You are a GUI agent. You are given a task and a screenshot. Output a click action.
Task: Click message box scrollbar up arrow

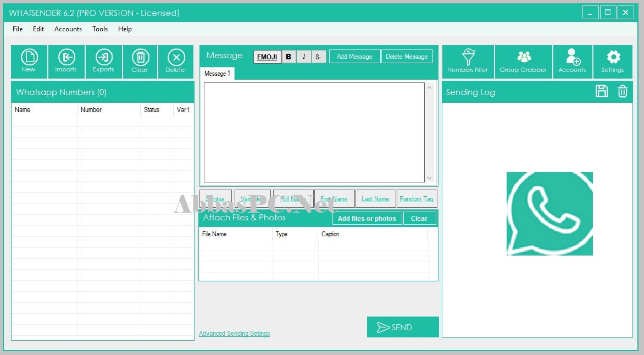pos(430,87)
